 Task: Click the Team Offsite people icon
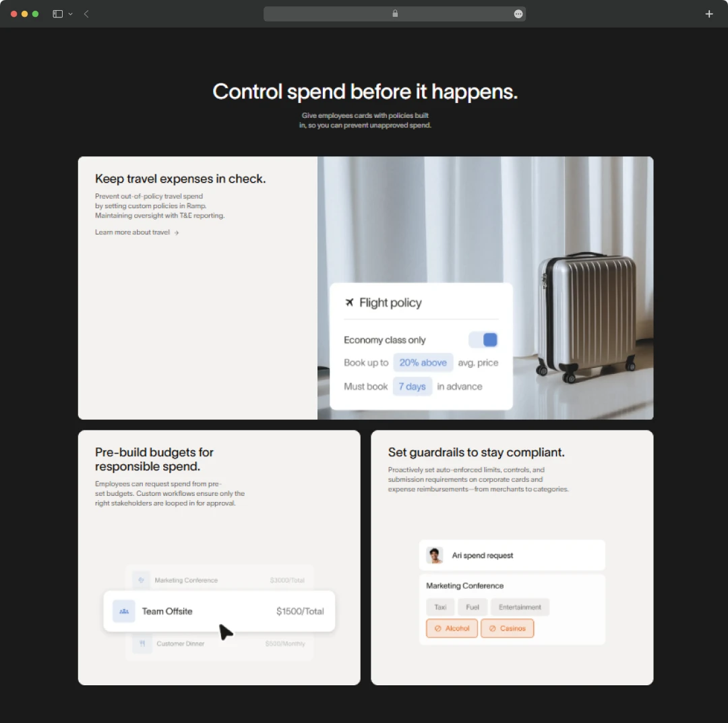(x=124, y=611)
